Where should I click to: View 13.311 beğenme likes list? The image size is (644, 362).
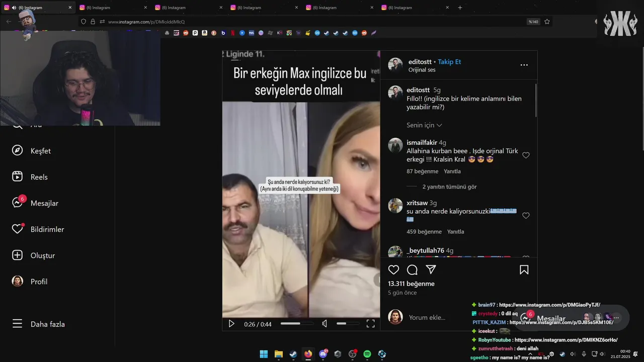(411, 284)
